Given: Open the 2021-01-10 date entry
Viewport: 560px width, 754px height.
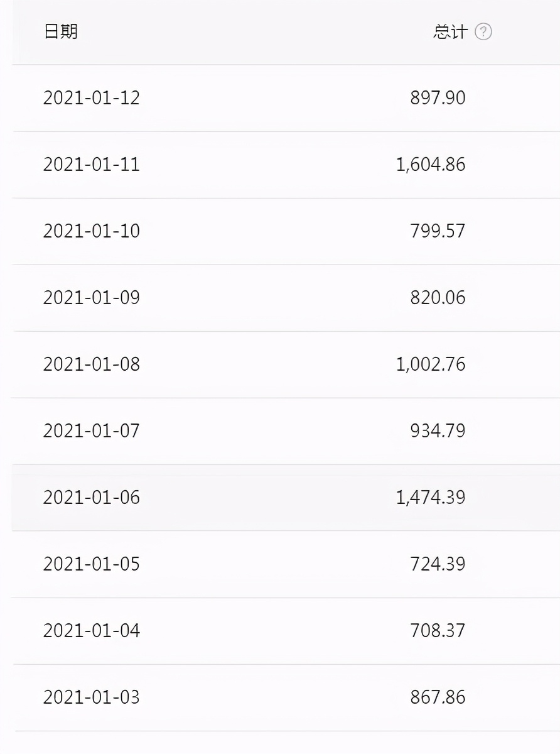Looking at the screenshot, I should [92, 231].
